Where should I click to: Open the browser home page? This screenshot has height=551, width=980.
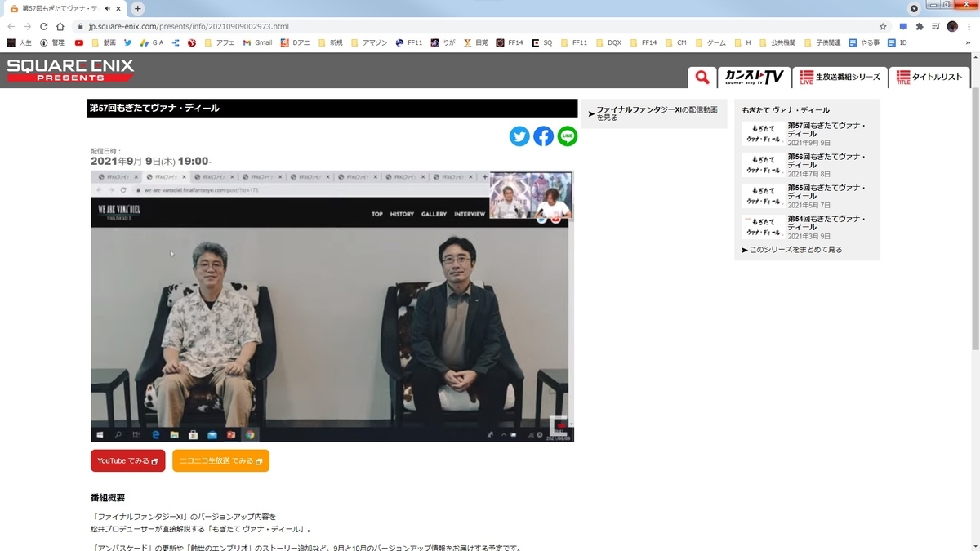[x=60, y=26]
